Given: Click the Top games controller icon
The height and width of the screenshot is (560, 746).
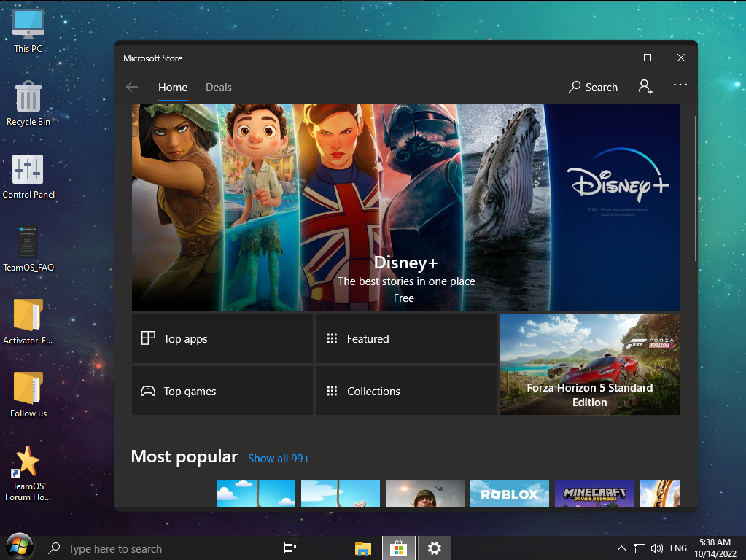Looking at the screenshot, I should [148, 391].
